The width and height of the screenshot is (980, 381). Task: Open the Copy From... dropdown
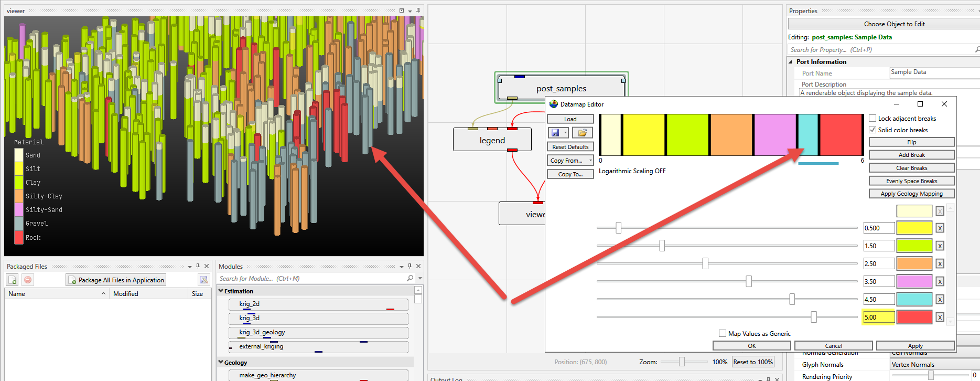[x=570, y=161]
